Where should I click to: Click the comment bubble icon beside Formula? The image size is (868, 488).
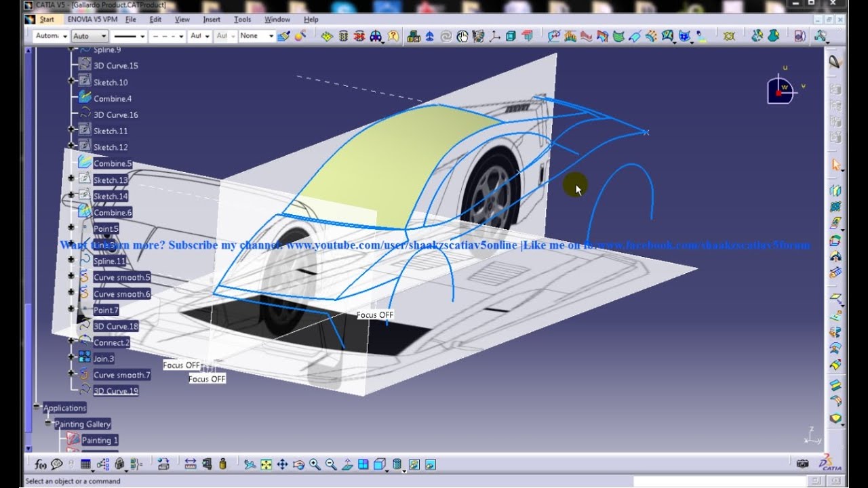[57, 464]
